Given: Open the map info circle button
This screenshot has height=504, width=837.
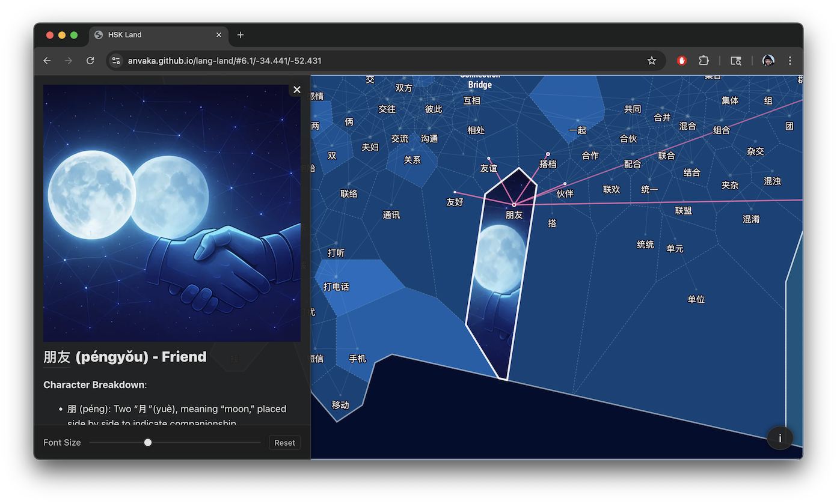Looking at the screenshot, I should coord(780,438).
